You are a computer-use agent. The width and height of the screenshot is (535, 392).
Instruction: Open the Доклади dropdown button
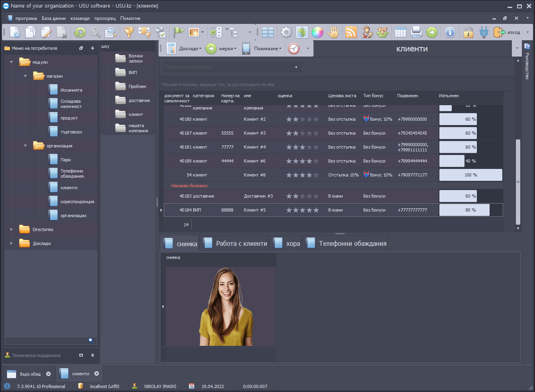184,49
